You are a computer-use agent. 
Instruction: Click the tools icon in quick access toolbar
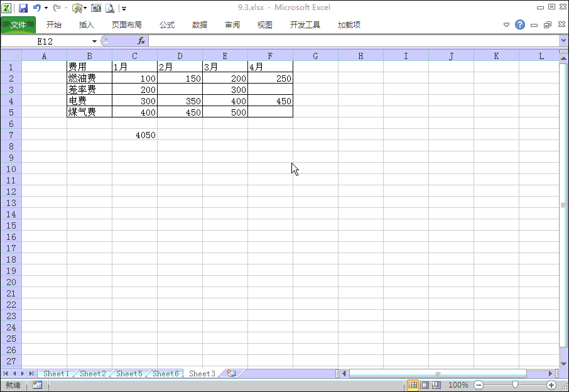[77, 8]
